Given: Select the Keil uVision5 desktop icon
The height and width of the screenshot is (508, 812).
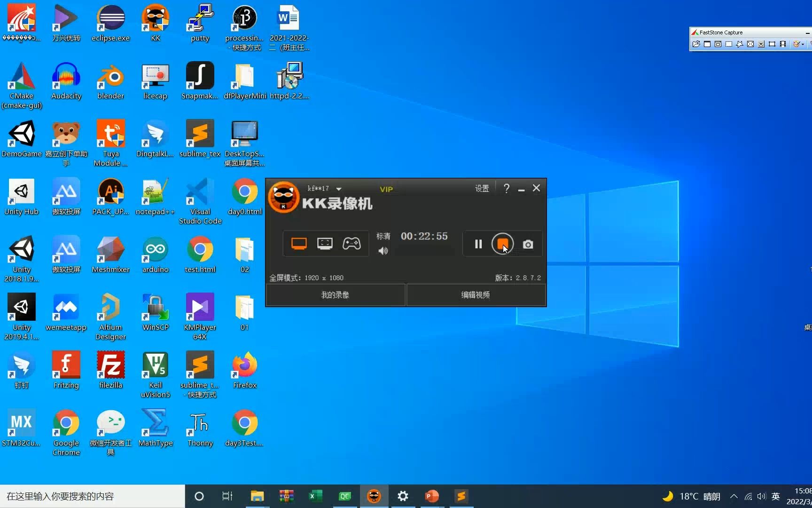Looking at the screenshot, I should [x=156, y=375].
